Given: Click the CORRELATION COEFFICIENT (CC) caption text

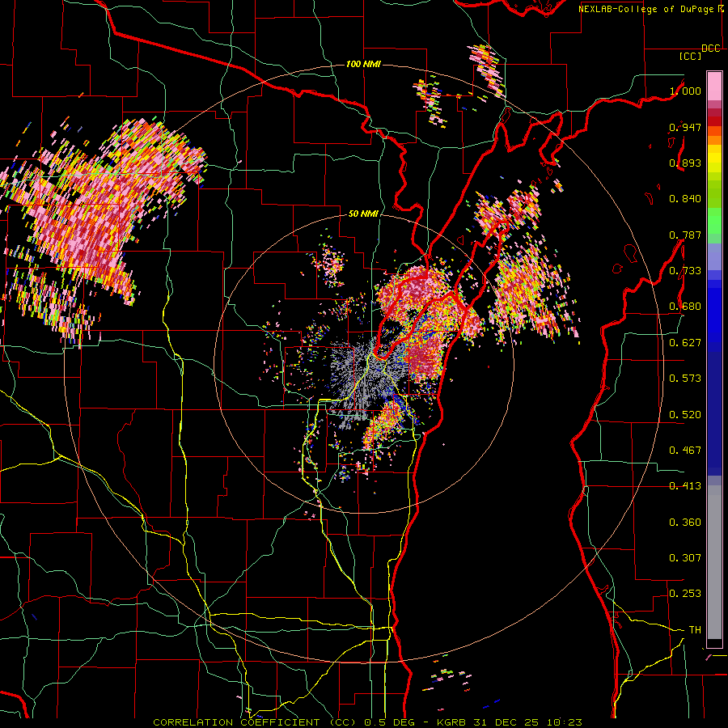Looking at the screenshot, I should pos(255,722).
